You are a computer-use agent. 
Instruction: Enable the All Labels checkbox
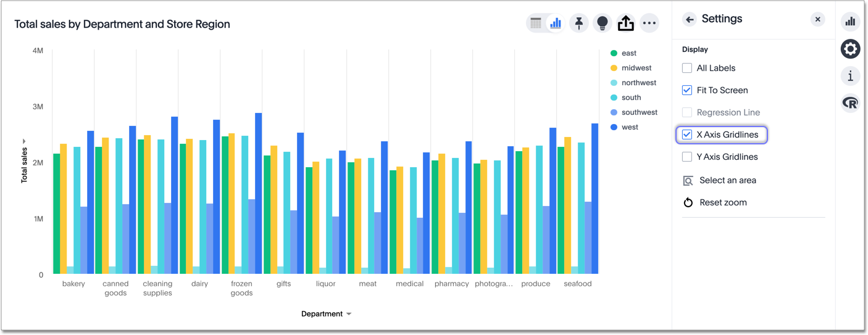(x=687, y=68)
